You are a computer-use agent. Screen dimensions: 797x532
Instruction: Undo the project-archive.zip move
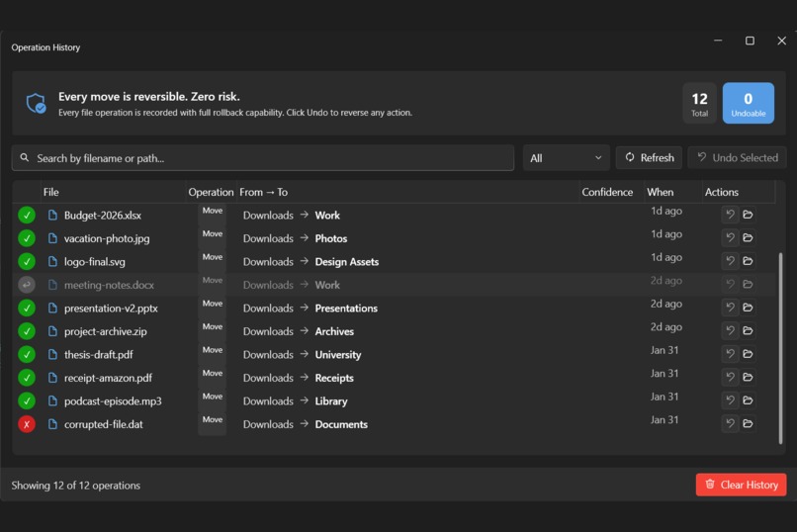pyautogui.click(x=730, y=331)
